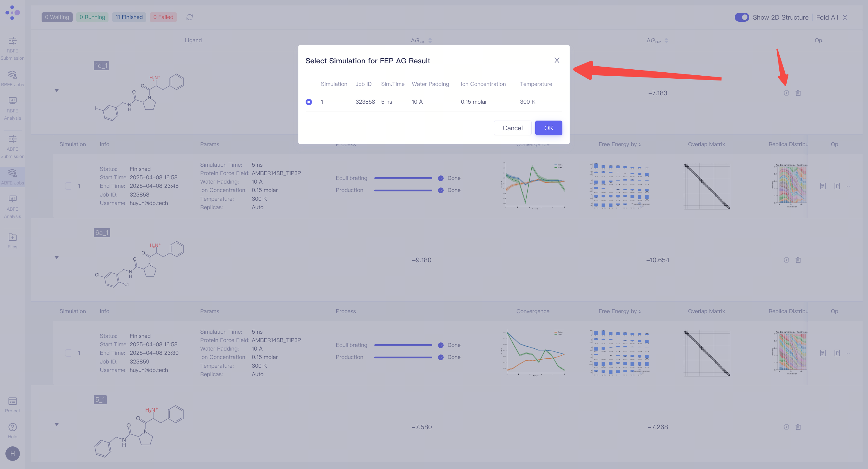Click the delete icon for ligand 6a_1
The width and height of the screenshot is (868, 469).
point(798,260)
